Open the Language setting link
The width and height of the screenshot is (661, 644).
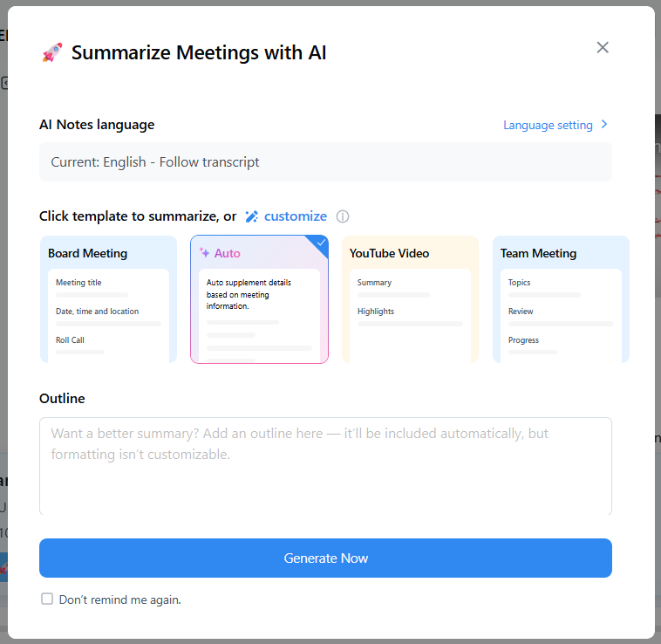[548, 125]
